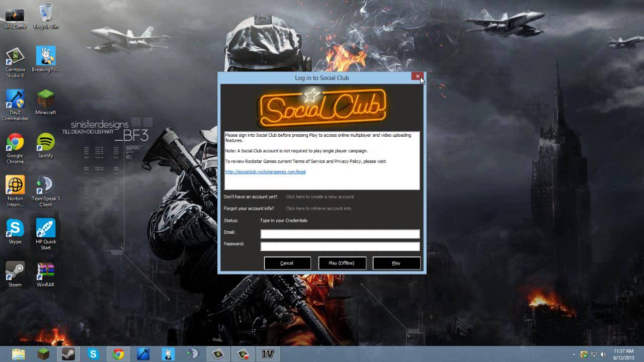The width and height of the screenshot is (644, 362).
Task: Open volume control in tray
Action: tap(603, 354)
